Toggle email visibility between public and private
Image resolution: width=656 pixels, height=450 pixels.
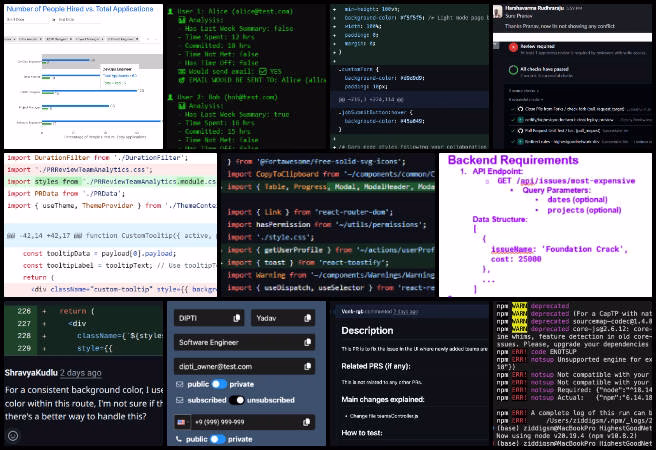point(219,384)
